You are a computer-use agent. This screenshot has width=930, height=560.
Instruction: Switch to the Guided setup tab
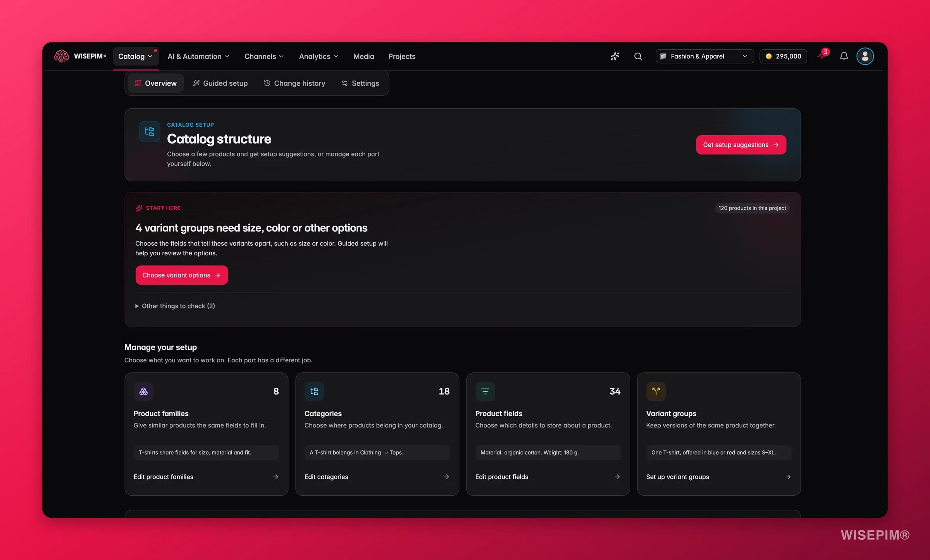pyautogui.click(x=220, y=83)
